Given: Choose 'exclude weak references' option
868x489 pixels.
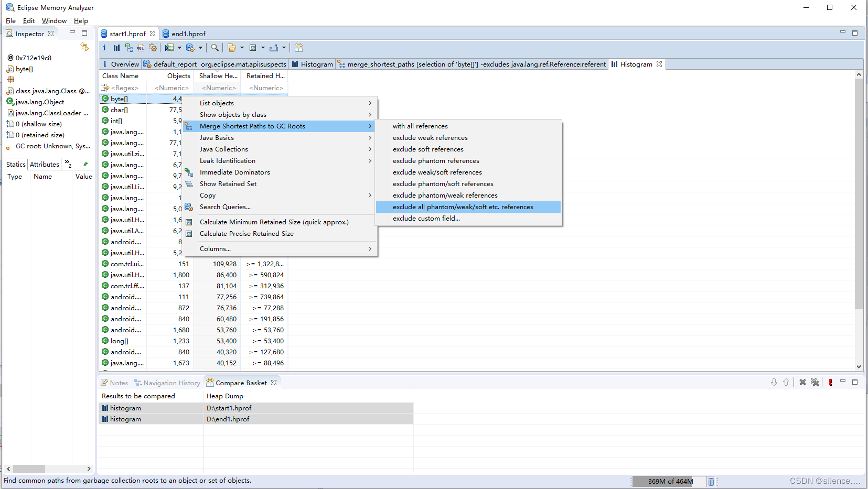Looking at the screenshot, I should pos(468,138).
